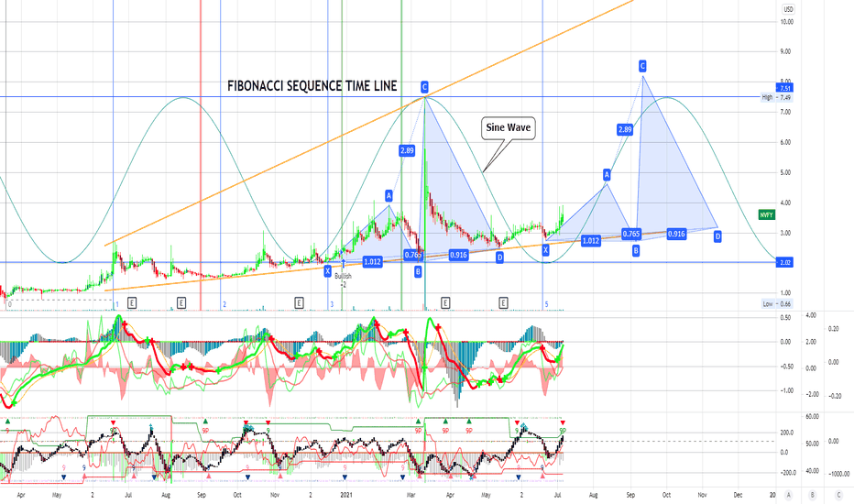Click the circular B button at bottom right
The width and height of the screenshot is (854, 504).
coord(812,495)
